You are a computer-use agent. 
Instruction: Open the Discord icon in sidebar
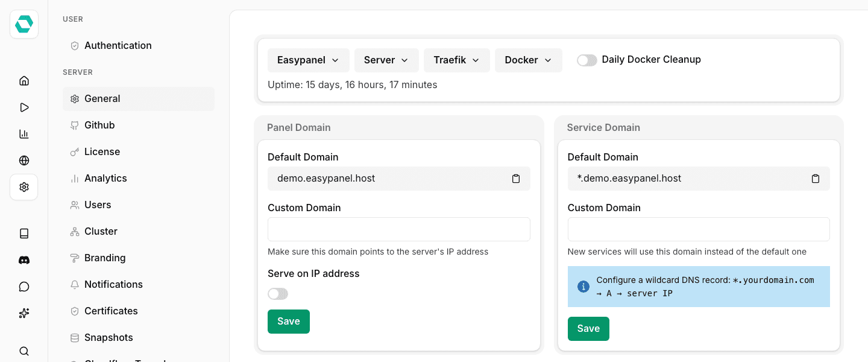(24, 260)
